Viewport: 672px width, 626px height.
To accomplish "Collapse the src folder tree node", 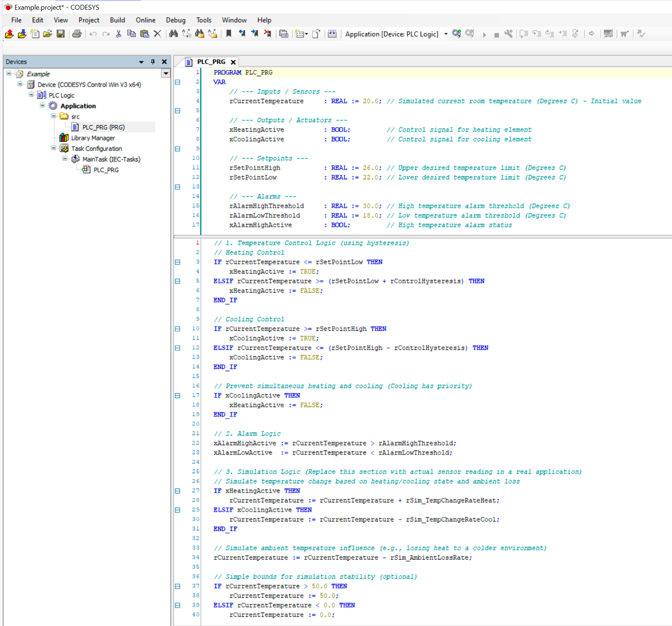I will pos(54,116).
